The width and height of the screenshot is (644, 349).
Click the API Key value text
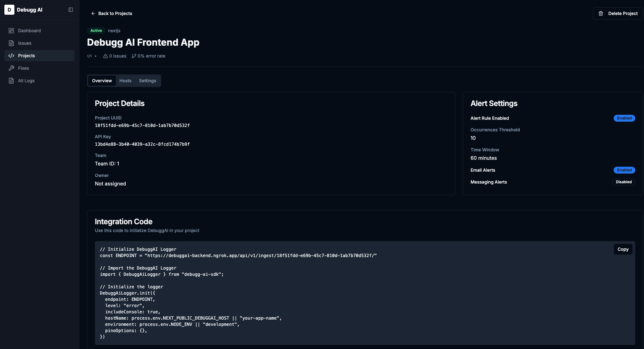click(142, 144)
